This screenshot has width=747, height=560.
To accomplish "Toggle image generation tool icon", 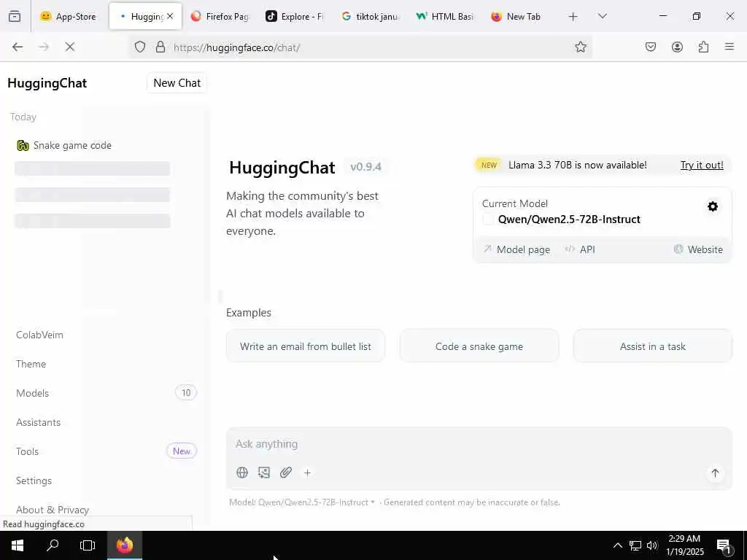I will click(x=264, y=472).
